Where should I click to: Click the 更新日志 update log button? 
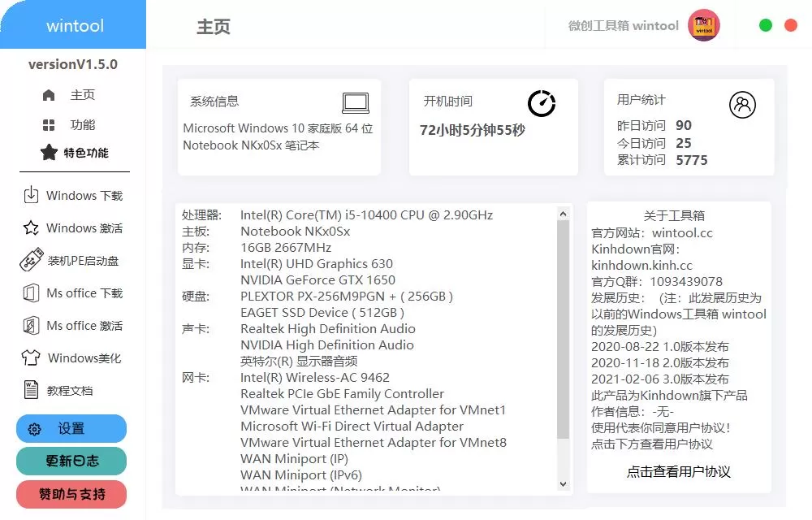coord(71,461)
